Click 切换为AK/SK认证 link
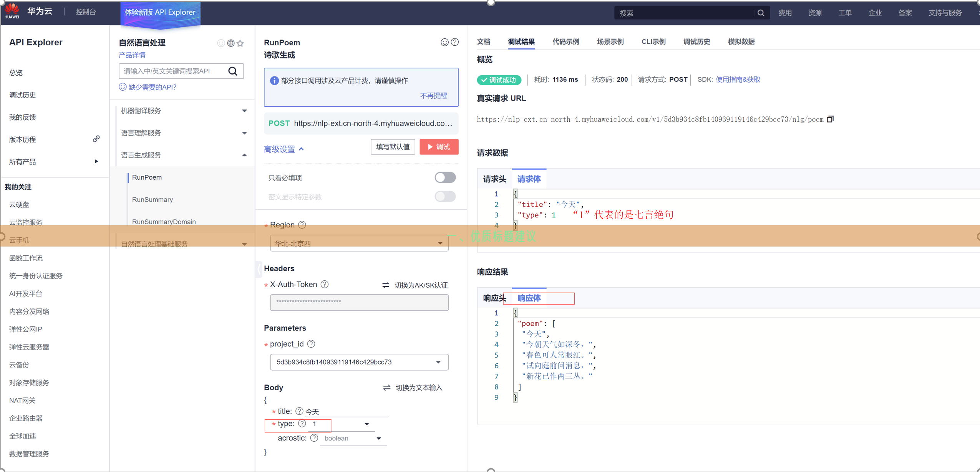 point(421,285)
